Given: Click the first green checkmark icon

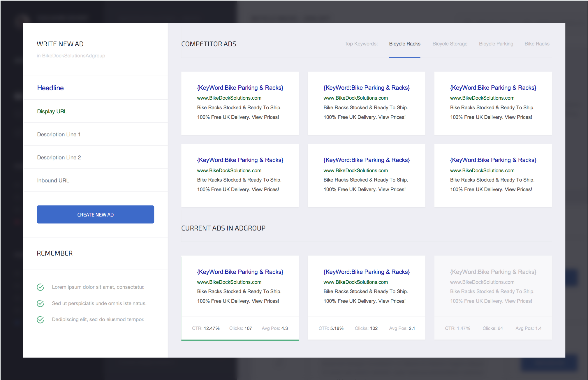Looking at the screenshot, I should coord(41,287).
